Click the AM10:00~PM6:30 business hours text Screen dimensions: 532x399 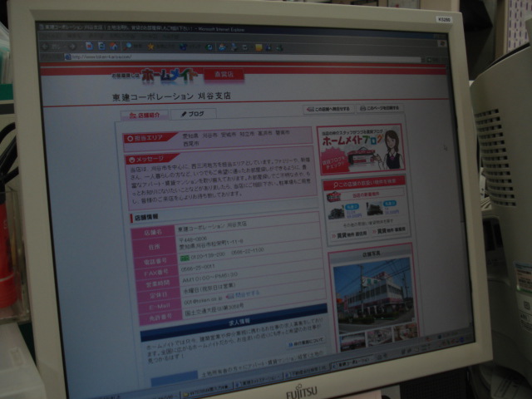click(210, 278)
